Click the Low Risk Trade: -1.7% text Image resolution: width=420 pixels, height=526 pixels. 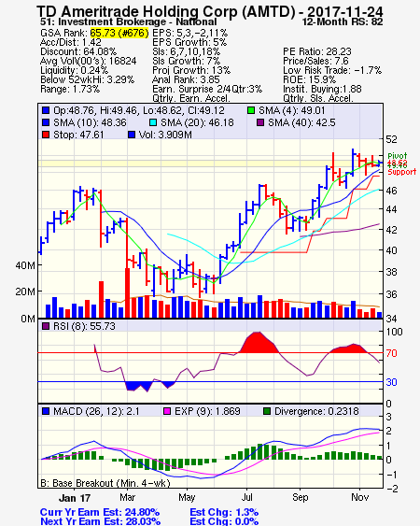pos(332,70)
